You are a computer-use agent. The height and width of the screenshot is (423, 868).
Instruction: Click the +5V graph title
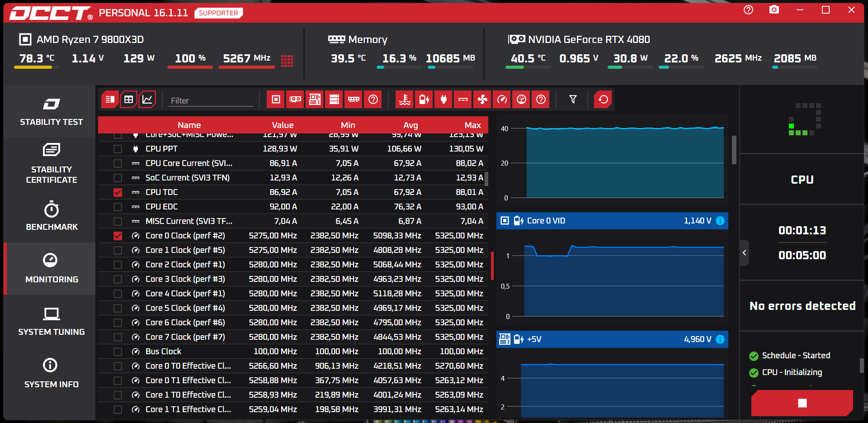[x=534, y=339]
